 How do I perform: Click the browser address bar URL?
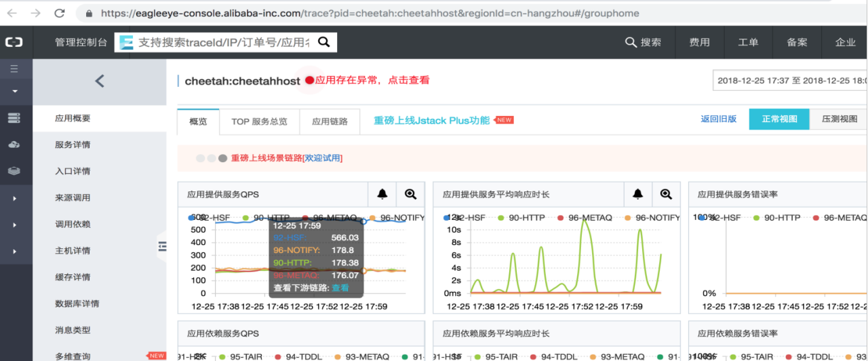click(370, 13)
